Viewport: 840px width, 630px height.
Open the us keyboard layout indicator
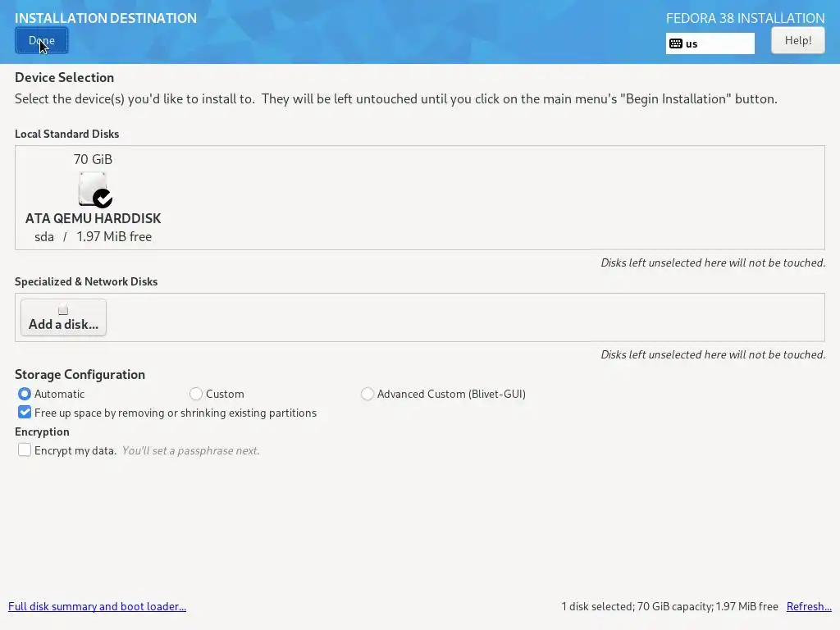pyautogui.click(x=710, y=43)
